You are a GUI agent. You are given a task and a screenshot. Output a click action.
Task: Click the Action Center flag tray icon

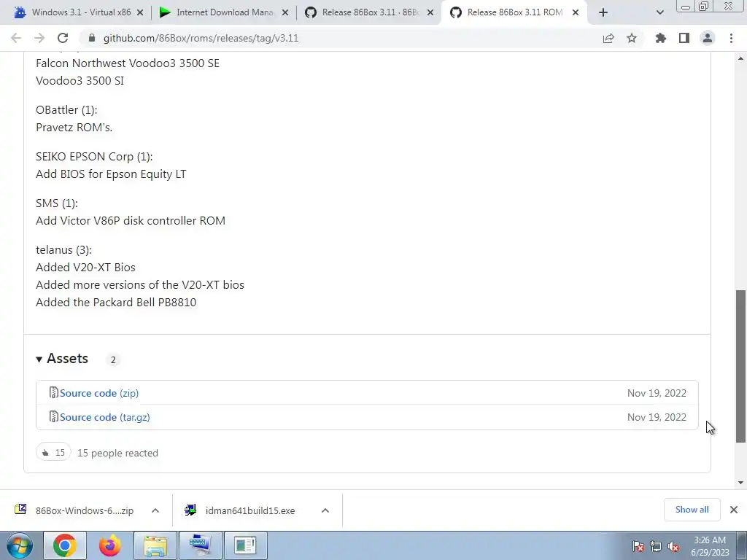point(638,547)
